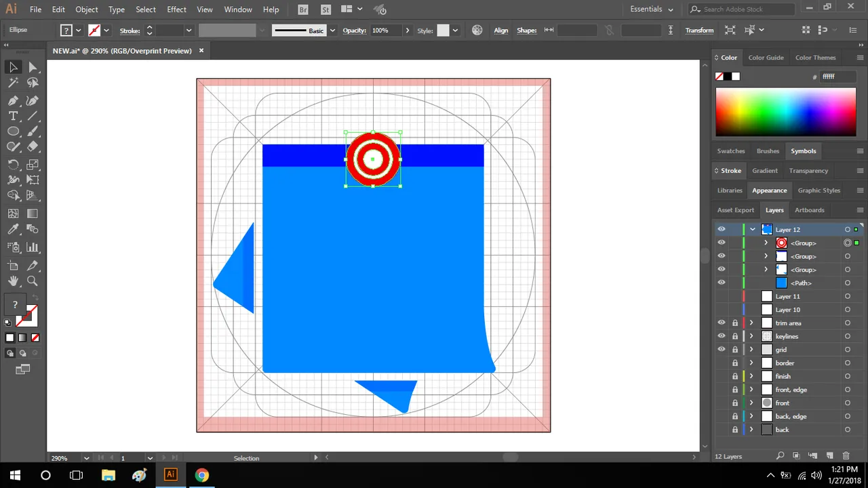This screenshot has width=868, height=488.
Task: Hide the grid layer
Action: coord(722,350)
